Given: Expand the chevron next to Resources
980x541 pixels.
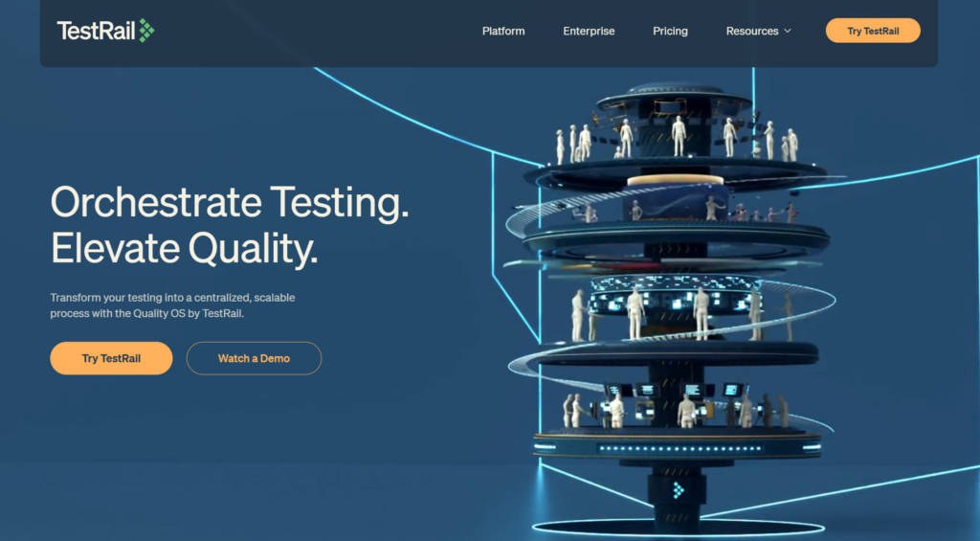Looking at the screenshot, I should pyautogui.click(x=788, y=32).
